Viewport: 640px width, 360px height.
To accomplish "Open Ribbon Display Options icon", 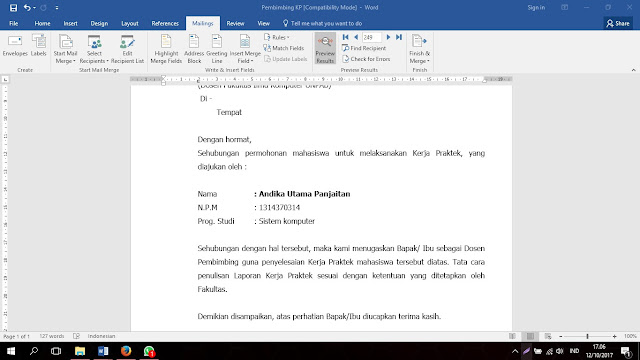I will (x=564, y=7).
